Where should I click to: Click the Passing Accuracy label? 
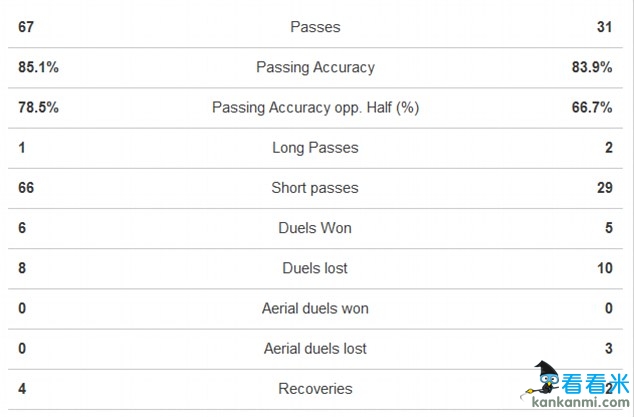click(315, 67)
